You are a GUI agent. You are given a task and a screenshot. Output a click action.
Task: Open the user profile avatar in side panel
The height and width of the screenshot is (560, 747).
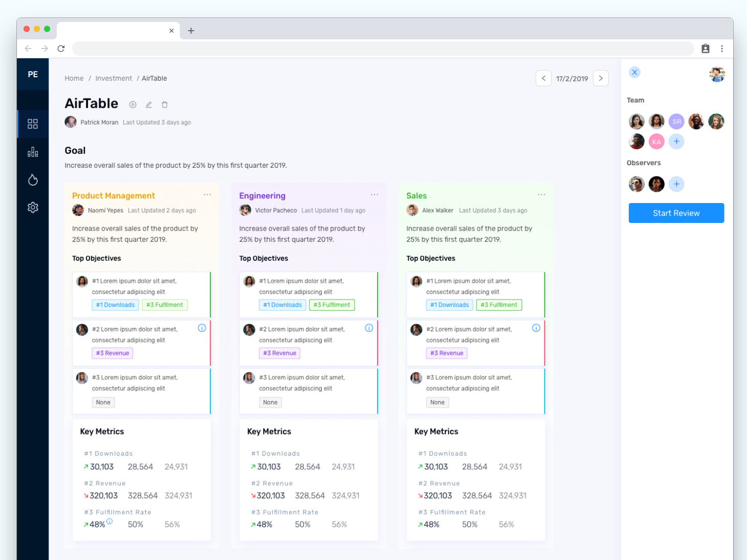pyautogui.click(x=717, y=74)
